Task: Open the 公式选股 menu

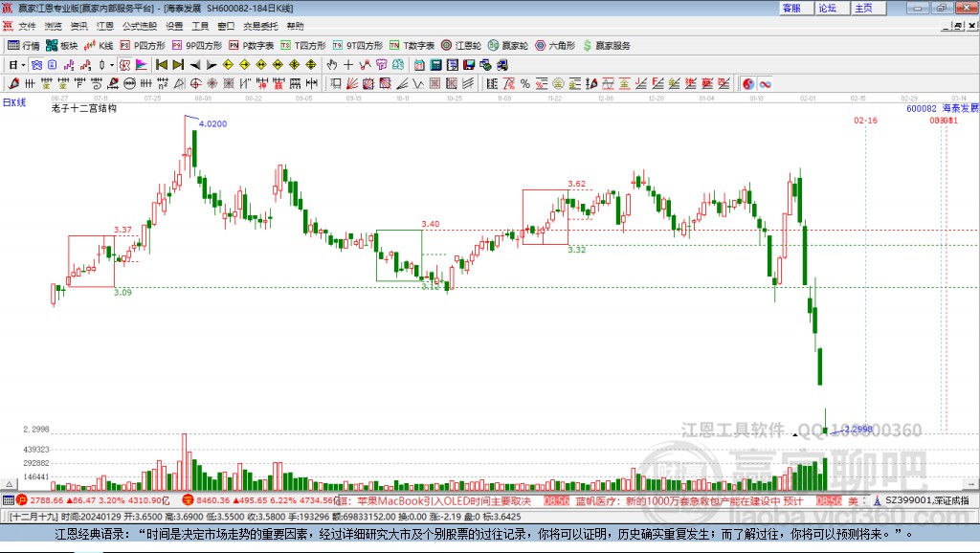Action: click(x=140, y=26)
